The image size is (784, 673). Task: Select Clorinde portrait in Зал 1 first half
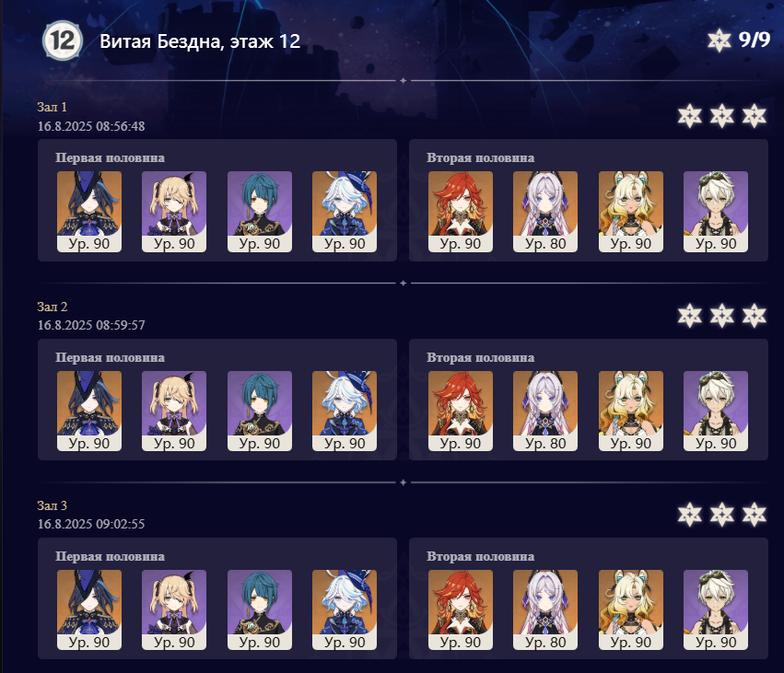(x=89, y=212)
